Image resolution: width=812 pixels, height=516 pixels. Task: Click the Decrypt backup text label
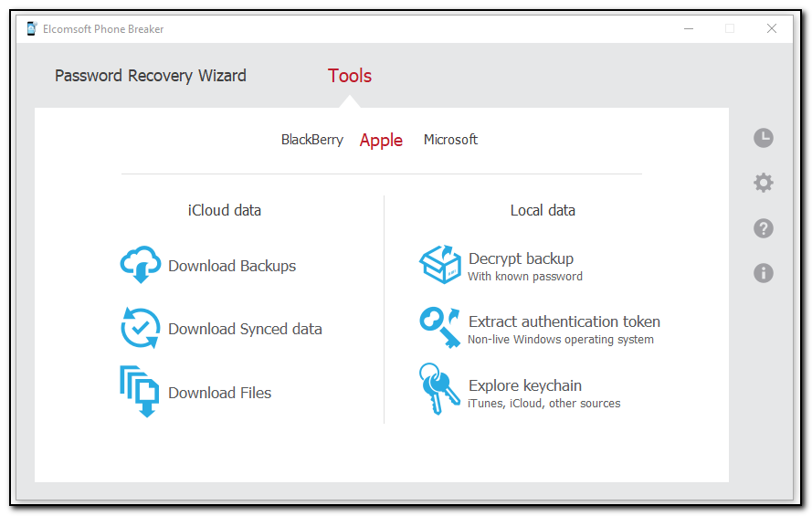[x=521, y=258]
